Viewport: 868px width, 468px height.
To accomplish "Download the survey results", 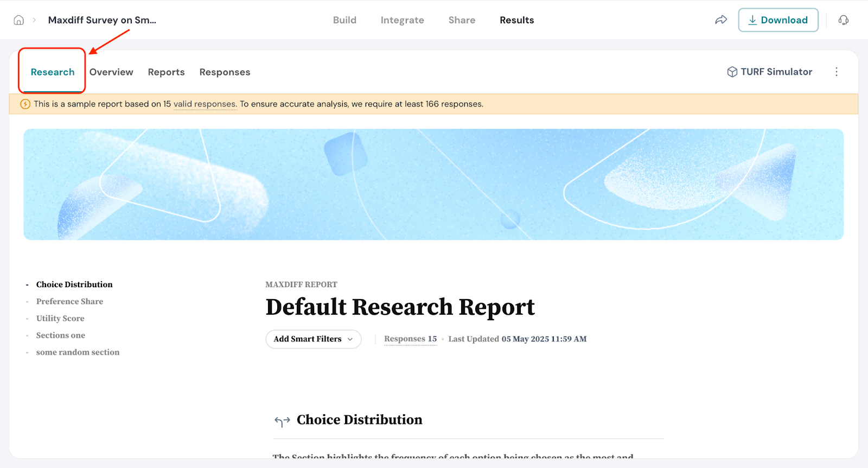I will point(777,20).
